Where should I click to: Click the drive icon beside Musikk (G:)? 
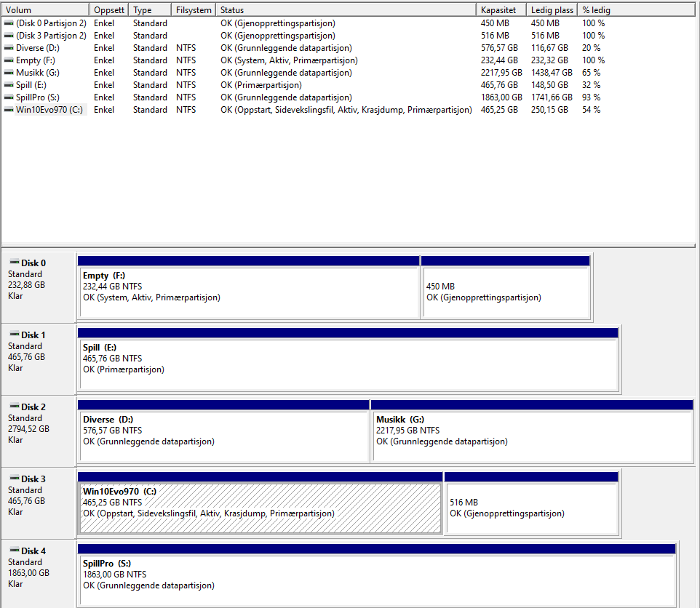[9, 72]
